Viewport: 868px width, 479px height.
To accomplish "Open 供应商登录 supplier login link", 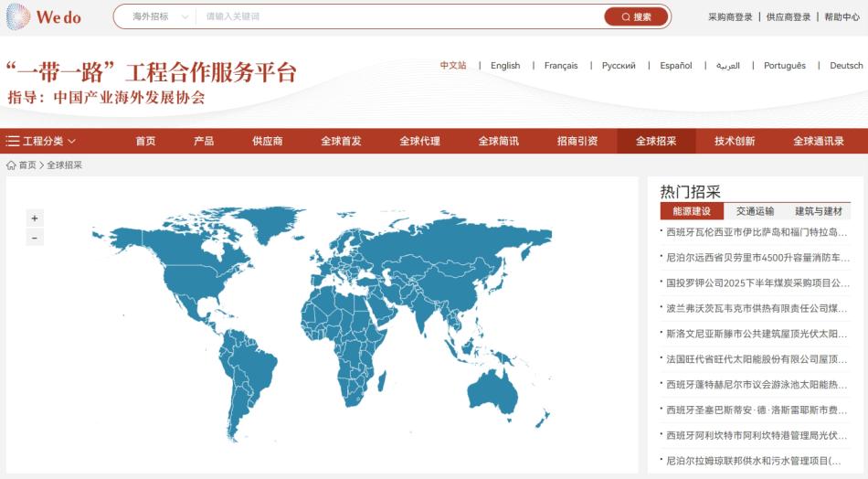I will pos(789,17).
